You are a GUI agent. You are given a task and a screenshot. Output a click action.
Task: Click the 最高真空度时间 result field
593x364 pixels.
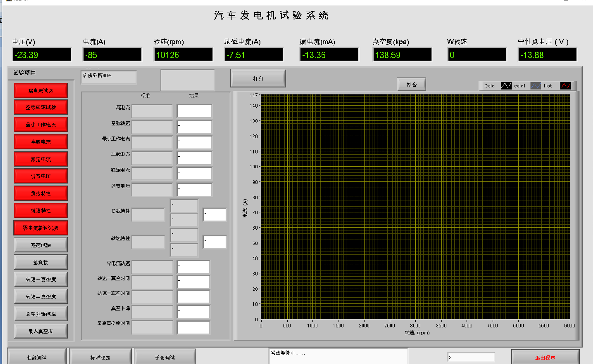[193, 327]
